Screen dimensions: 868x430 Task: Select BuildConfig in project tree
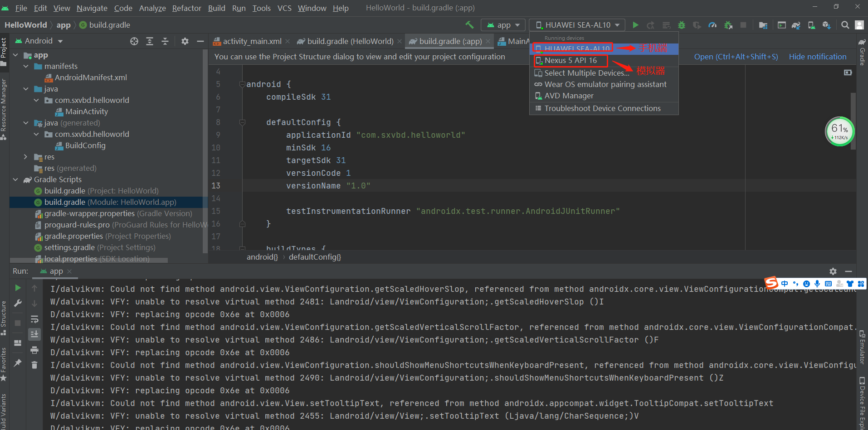tap(85, 145)
